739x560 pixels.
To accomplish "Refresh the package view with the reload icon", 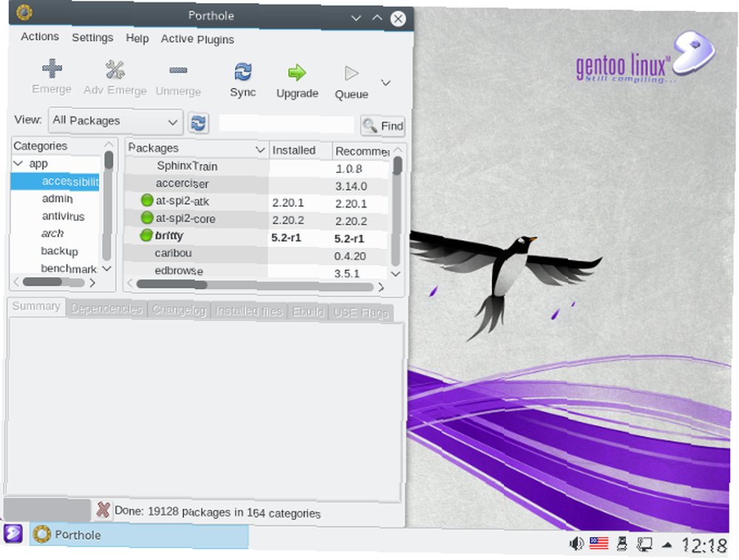I will 198,123.
